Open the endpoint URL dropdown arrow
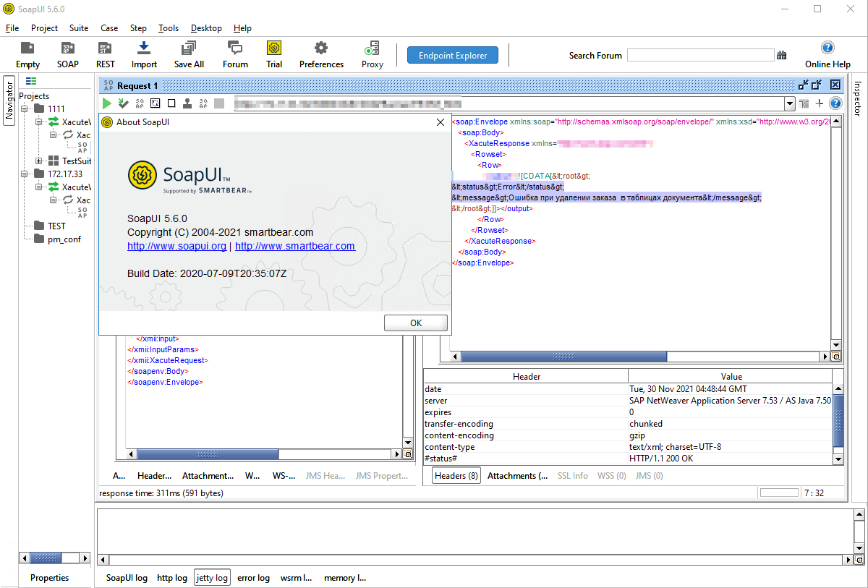This screenshot has height=588, width=868. [789, 104]
